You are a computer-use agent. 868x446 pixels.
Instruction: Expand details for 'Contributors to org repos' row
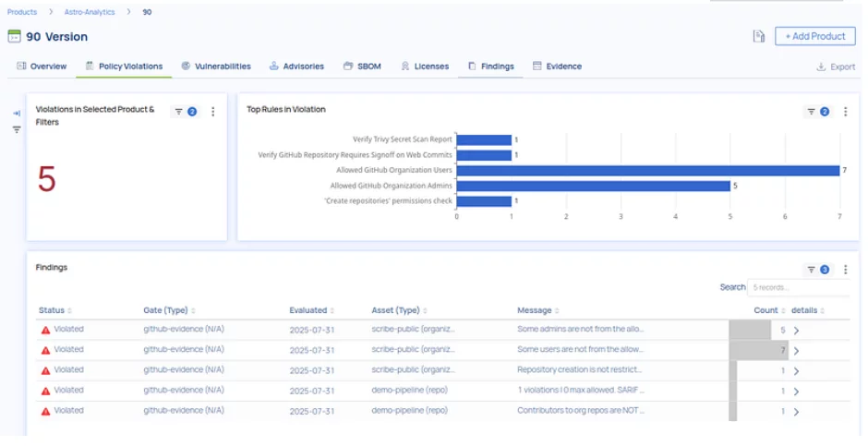(797, 412)
